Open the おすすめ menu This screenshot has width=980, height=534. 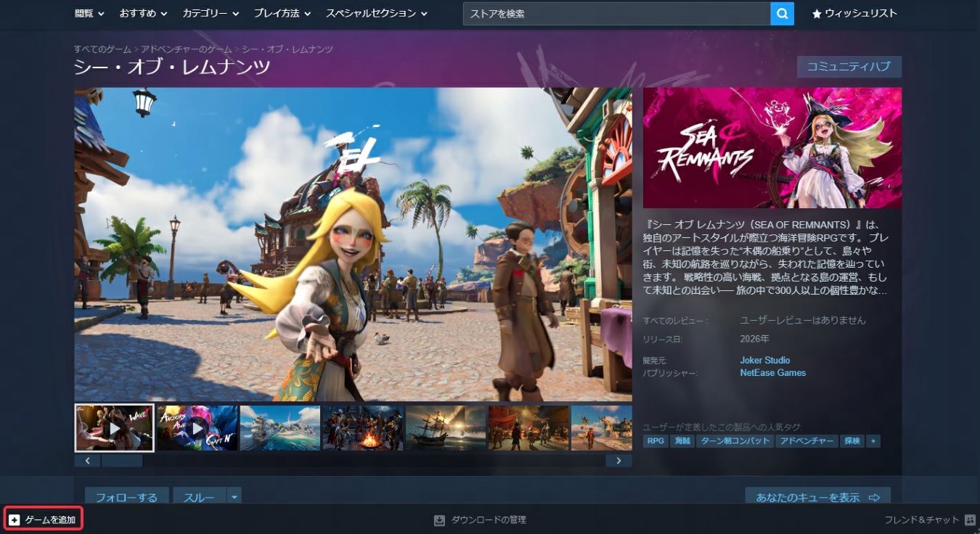(143, 14)
